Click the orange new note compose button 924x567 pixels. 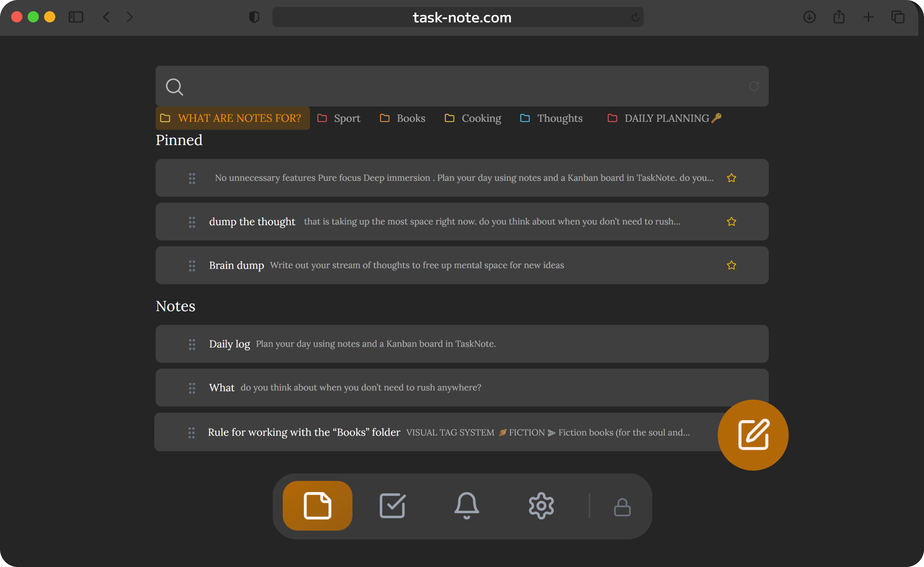coord(752,435)
